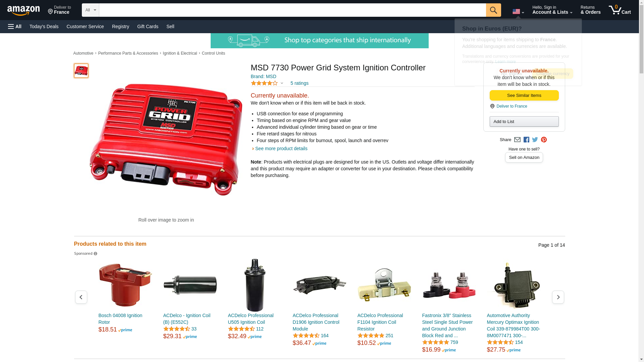Open the 5 ratings link
The width and height of the screenshot is (644, 362).
300,83
